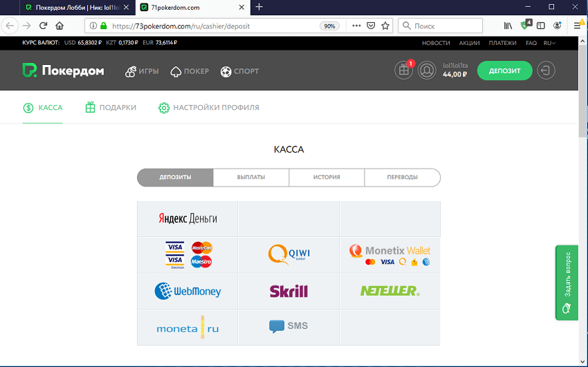Go back with the browser back arrow
Screen dimensions: 588x367
tap(10, 26)
